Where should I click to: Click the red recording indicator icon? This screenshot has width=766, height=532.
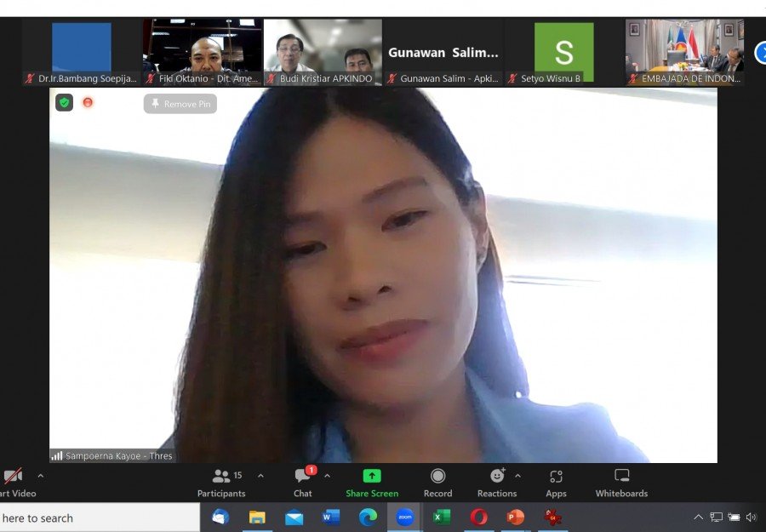88,103
